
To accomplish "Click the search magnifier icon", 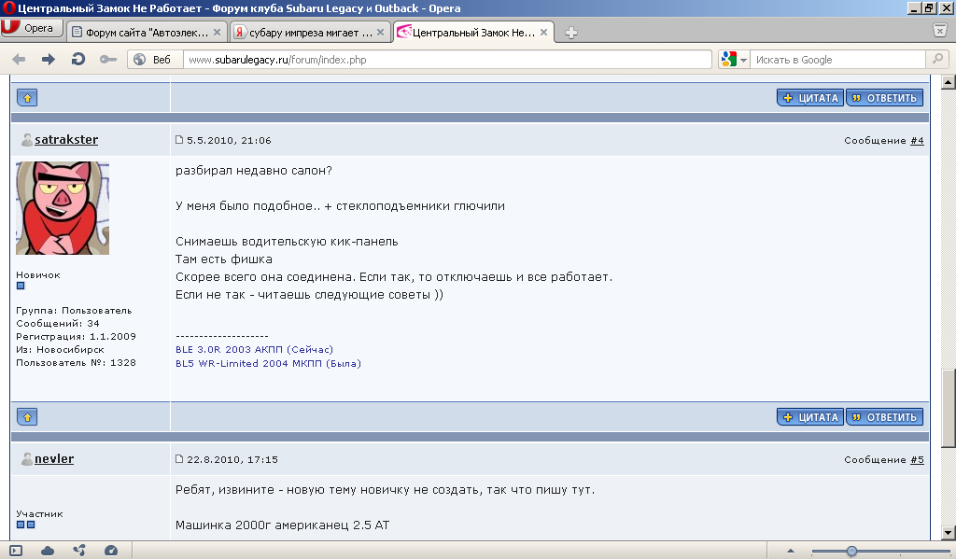I will 937,59.
